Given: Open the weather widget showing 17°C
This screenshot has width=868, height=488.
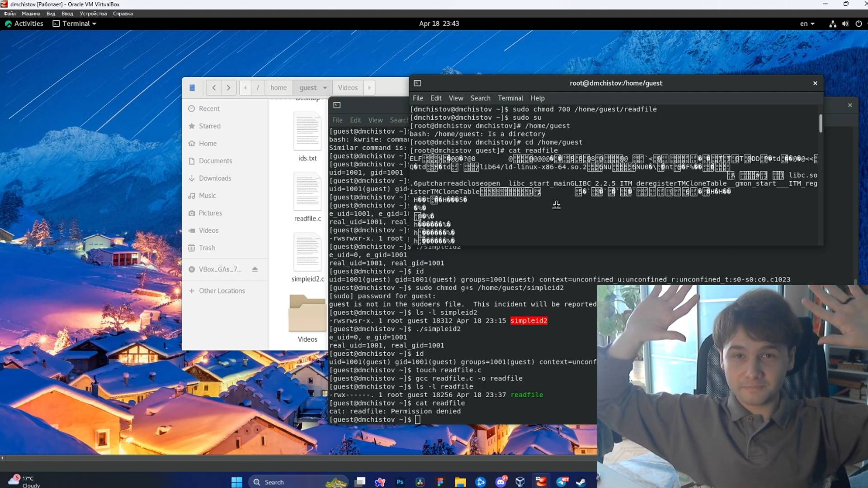Looking at the screenshot, I should (x=25, y=481).
